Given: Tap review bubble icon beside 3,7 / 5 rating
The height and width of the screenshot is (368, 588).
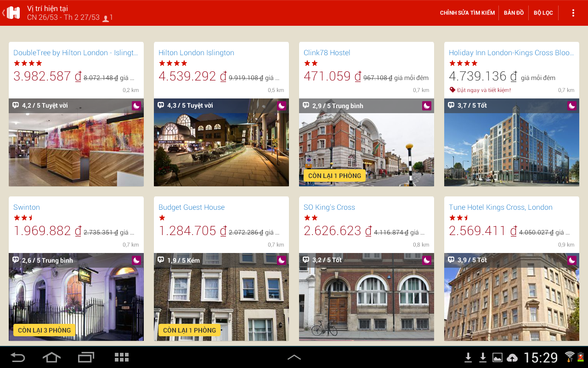Looking at the screenshot, I should [451, 105].
